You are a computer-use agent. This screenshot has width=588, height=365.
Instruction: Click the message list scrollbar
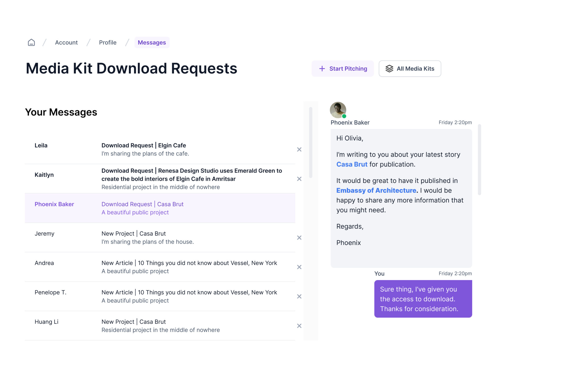click(311, 142)
